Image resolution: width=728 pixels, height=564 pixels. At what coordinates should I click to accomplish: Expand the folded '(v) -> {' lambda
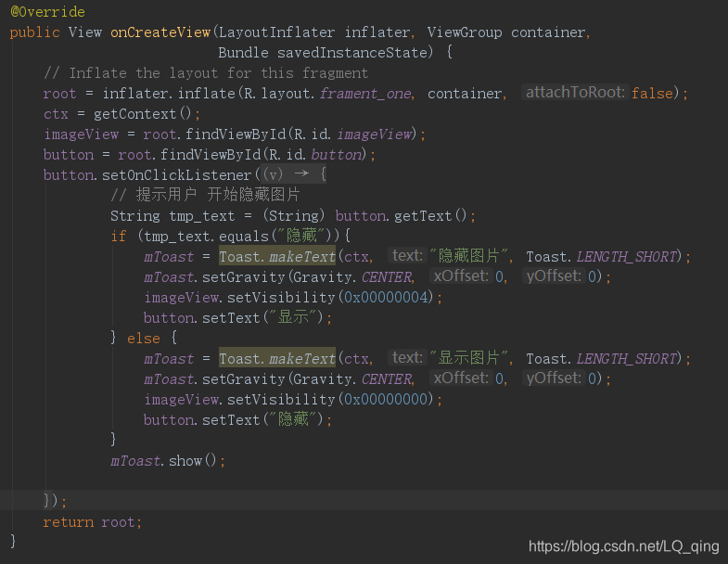point(294,174)
